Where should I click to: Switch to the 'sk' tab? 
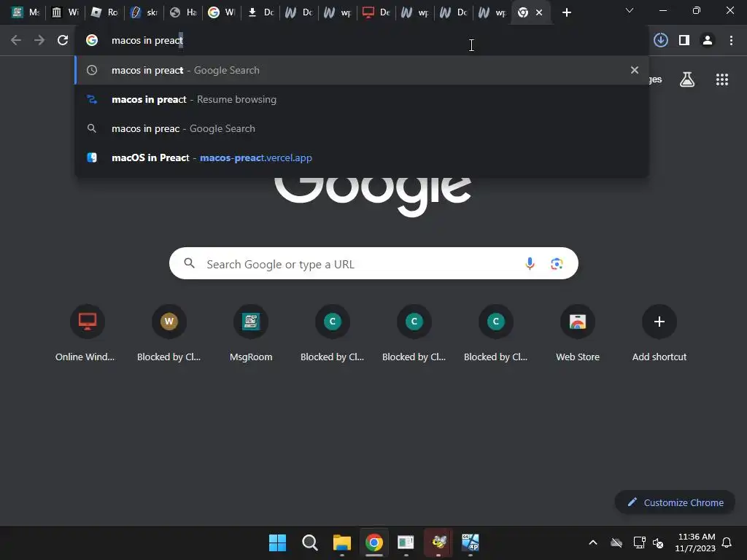click(x=144, y=12)
